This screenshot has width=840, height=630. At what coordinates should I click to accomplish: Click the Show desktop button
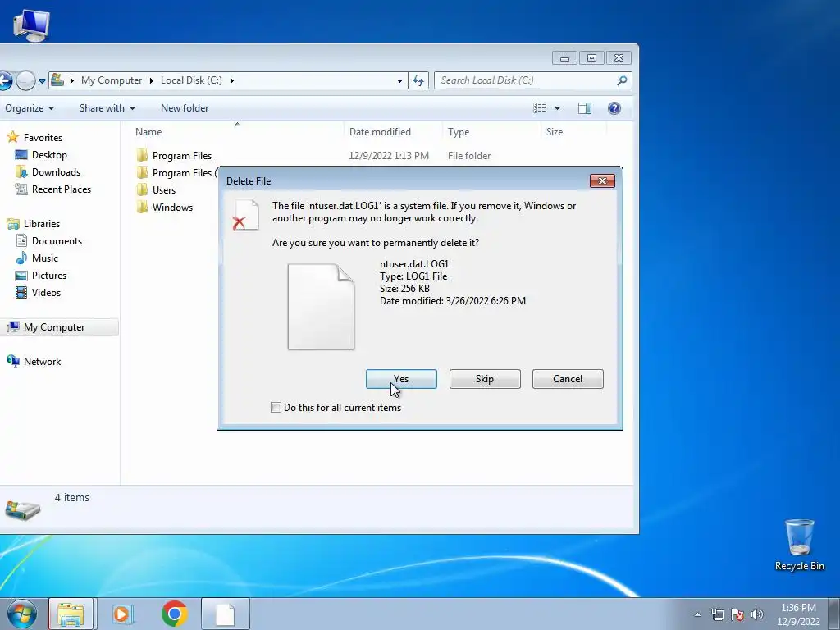coord(834,614)
